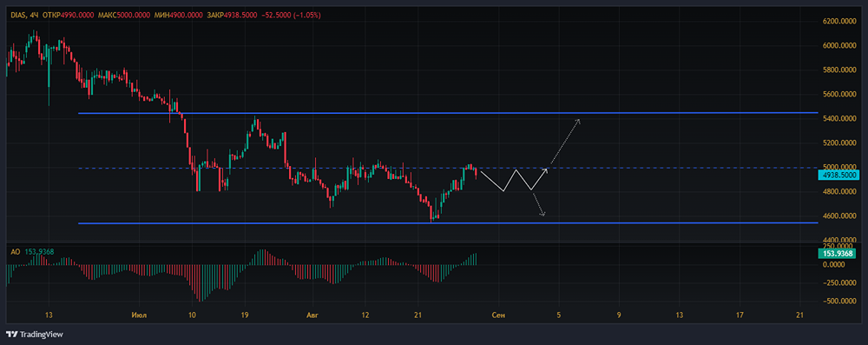Click the ЗАКР 4938.5000 close value
The width and height of the screenshot is (868, 345).
pyautogui.click(x=232, y=16)
